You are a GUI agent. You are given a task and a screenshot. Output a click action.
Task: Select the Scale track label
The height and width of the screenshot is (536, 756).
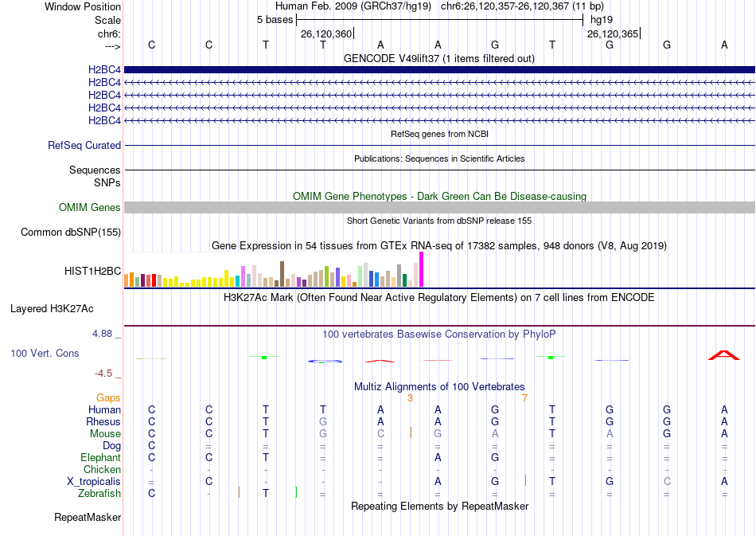tap(107, 20)
